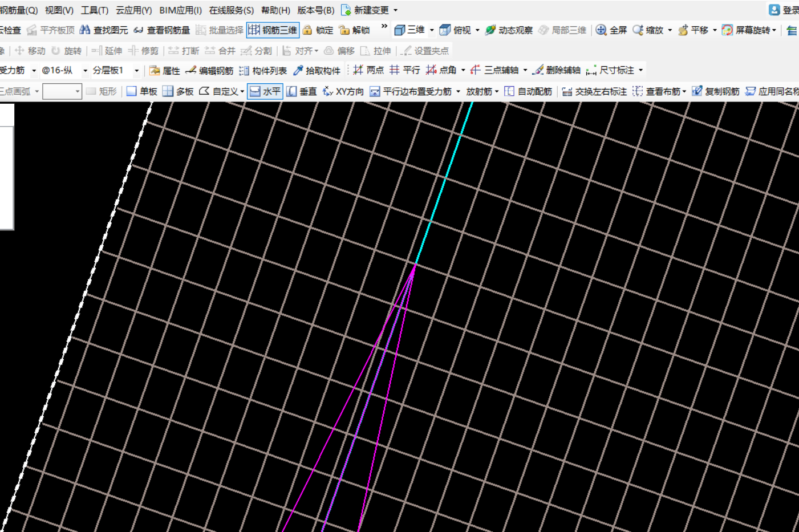This screenshot has height=532, width=799.
Task: Click the 平行 axis tool
Action: (x=405, y=70)
